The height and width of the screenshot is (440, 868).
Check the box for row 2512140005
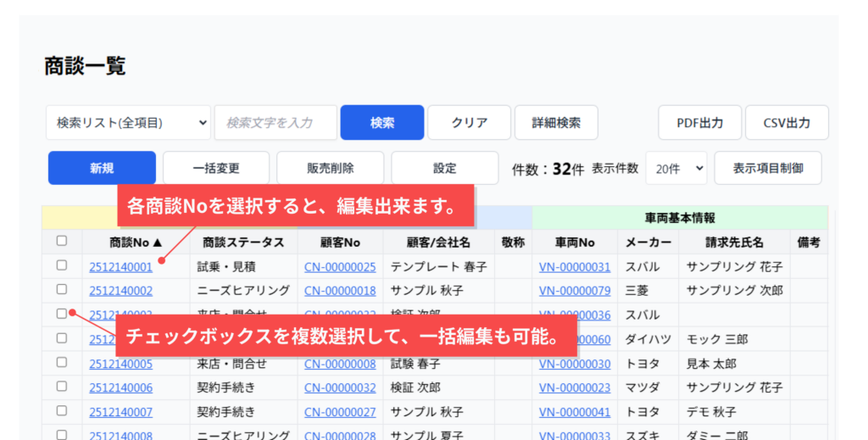(x=62, y=363)
